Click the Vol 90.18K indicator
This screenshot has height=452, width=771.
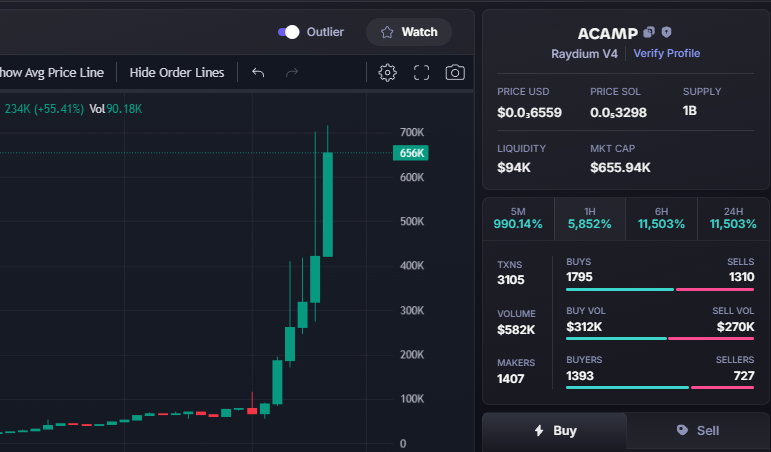tap(116, 109)
